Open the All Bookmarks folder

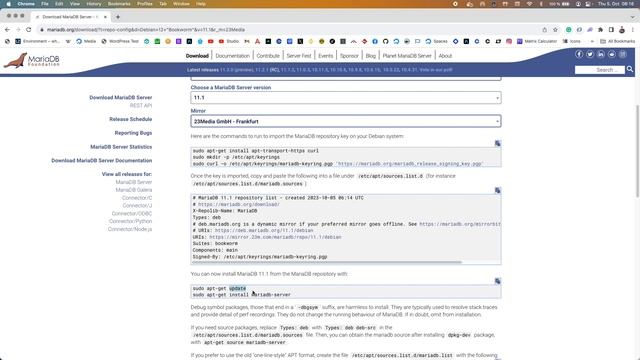tap(617, 41)
